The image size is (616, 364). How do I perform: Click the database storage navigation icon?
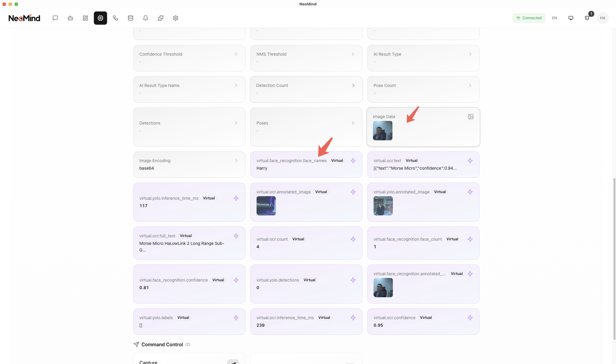(131, 18)
